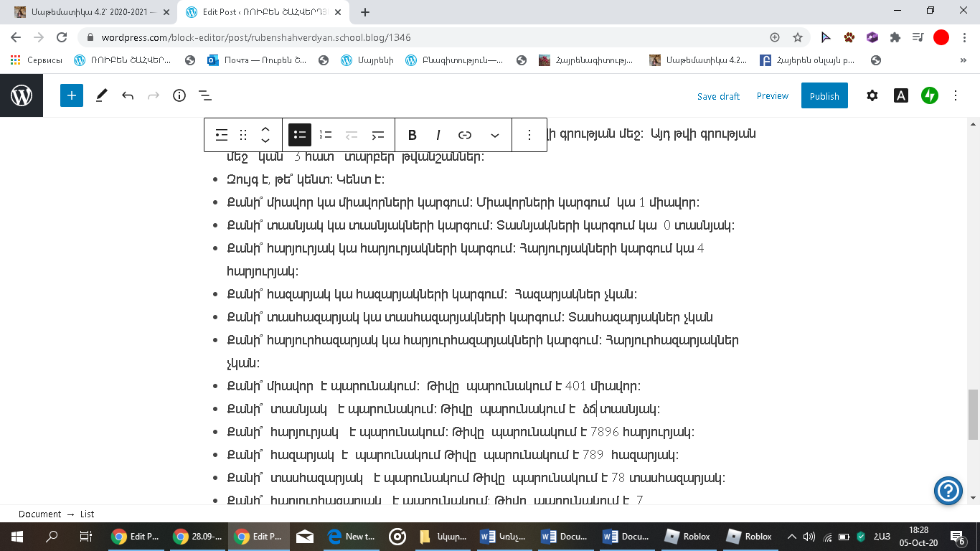
Task: Click the blue add block plus button
Action: click(72, 95)
